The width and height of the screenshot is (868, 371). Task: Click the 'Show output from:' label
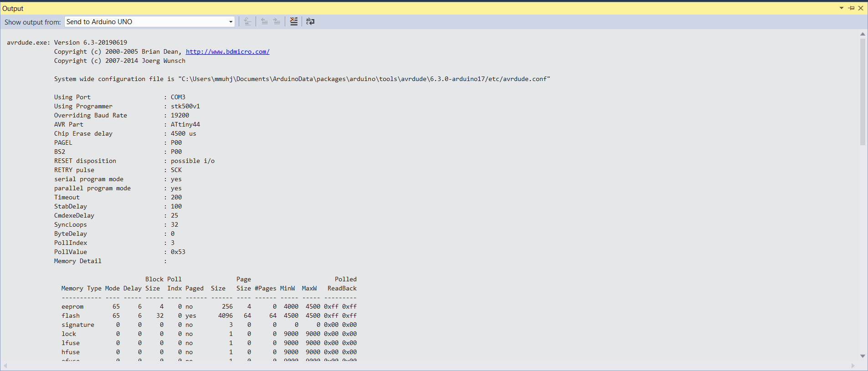click(x=32, y=22)
